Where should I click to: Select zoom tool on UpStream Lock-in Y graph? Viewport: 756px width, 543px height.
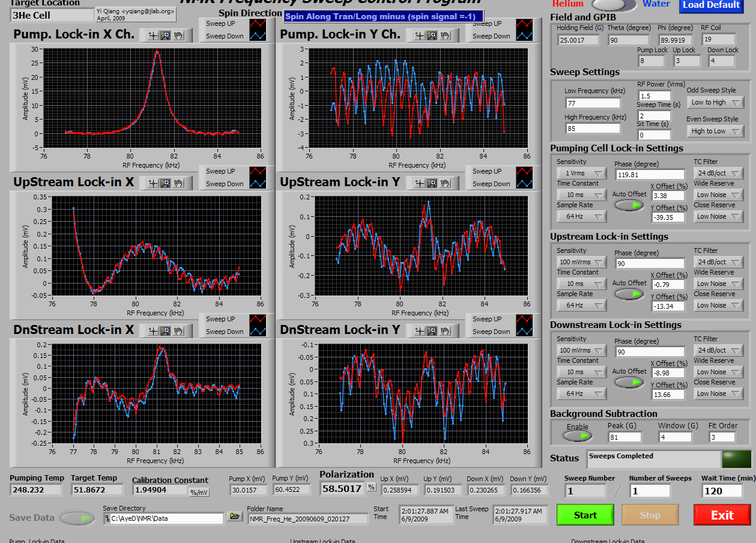pos(432,183)
